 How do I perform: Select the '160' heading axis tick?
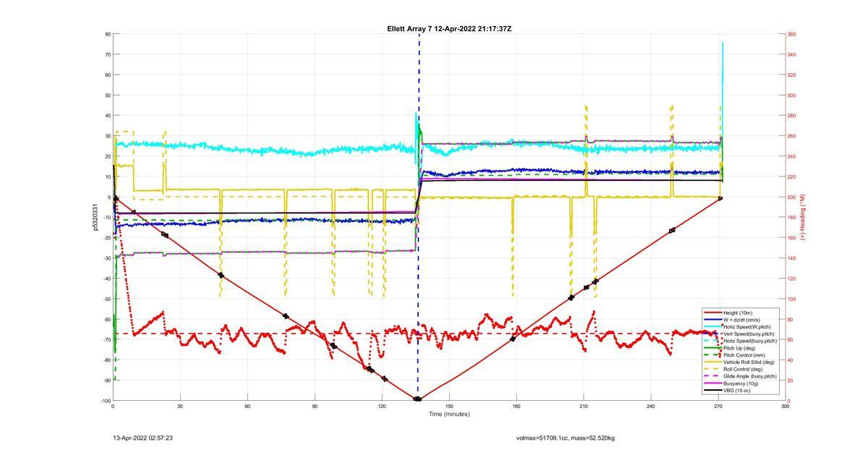[x=793, y=238]
